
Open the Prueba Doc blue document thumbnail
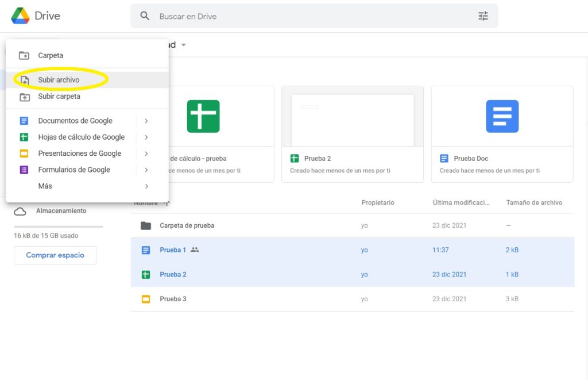tap(502, 116)
